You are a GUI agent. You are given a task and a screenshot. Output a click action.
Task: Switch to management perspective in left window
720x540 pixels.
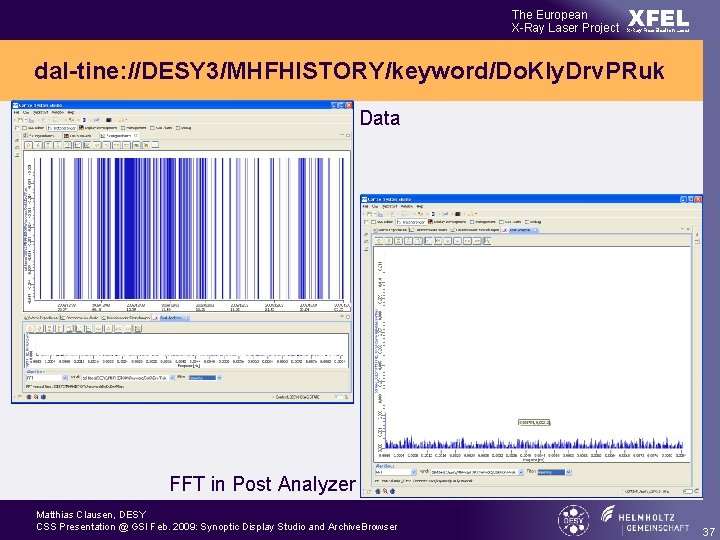click(134, 128)
